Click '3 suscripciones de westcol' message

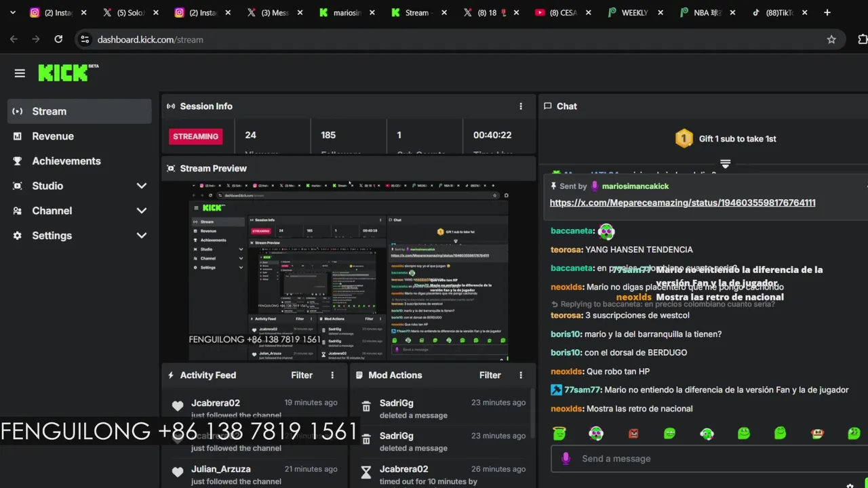(637, 315)
